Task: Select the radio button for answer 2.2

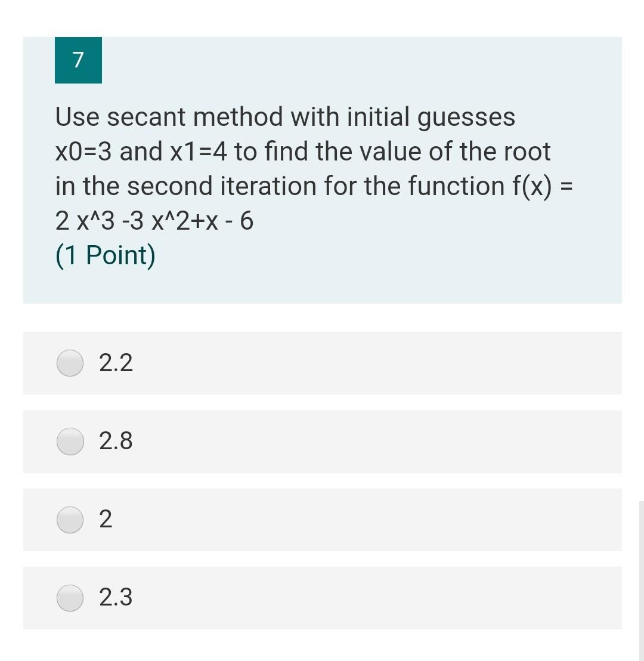Action: point(70,363)
